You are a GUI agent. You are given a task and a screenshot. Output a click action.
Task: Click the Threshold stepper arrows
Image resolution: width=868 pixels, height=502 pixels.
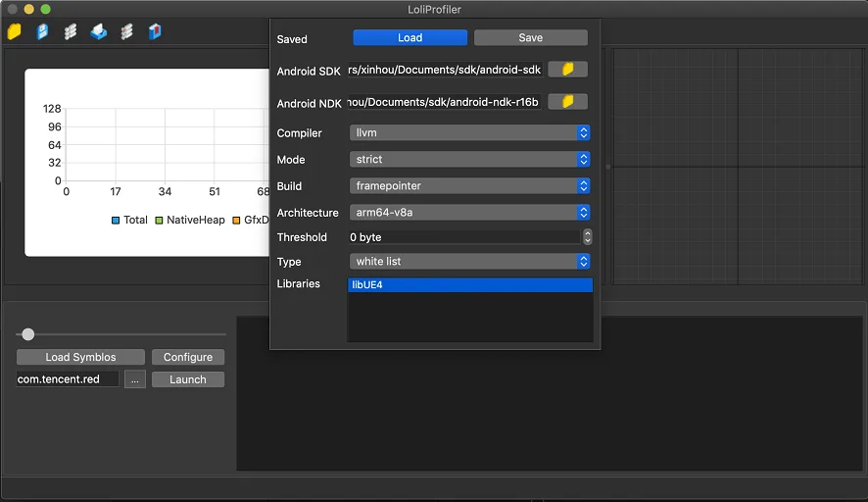click(588, 236)
